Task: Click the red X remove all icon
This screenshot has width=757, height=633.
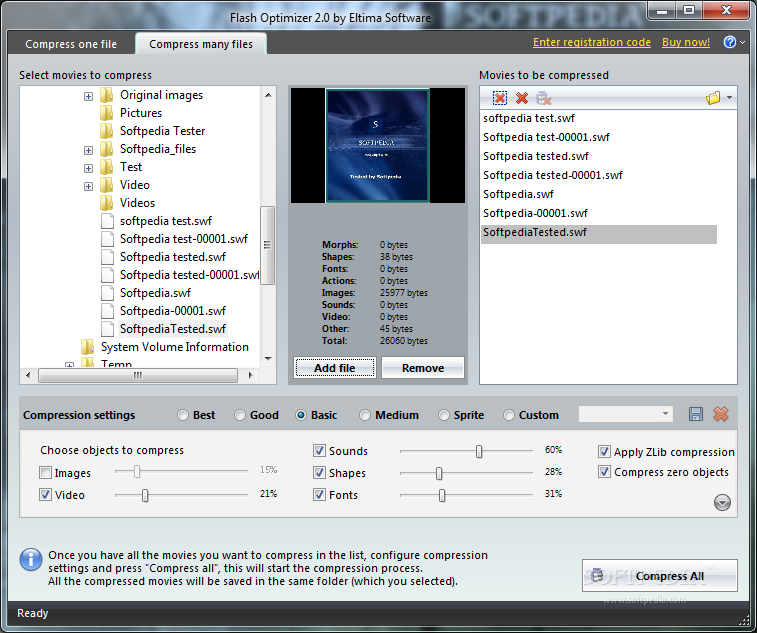Action: click(521, 98)
